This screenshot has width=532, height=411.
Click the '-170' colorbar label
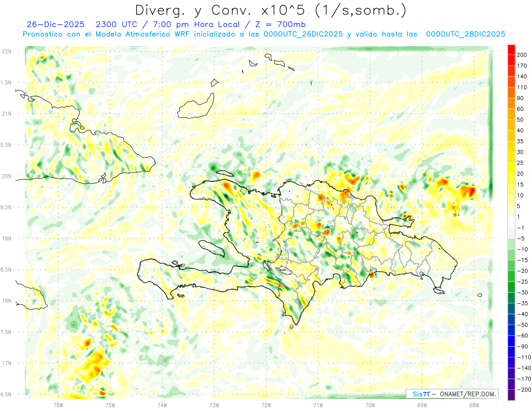(524, 379)
